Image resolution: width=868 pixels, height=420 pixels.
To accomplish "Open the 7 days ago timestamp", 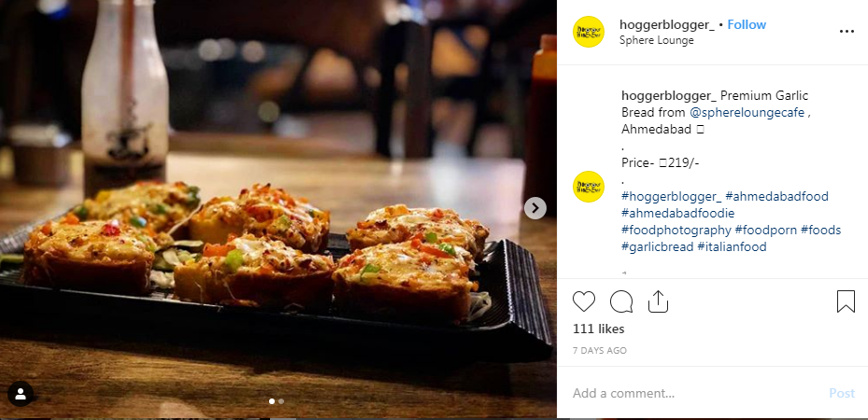I will 599,351.
